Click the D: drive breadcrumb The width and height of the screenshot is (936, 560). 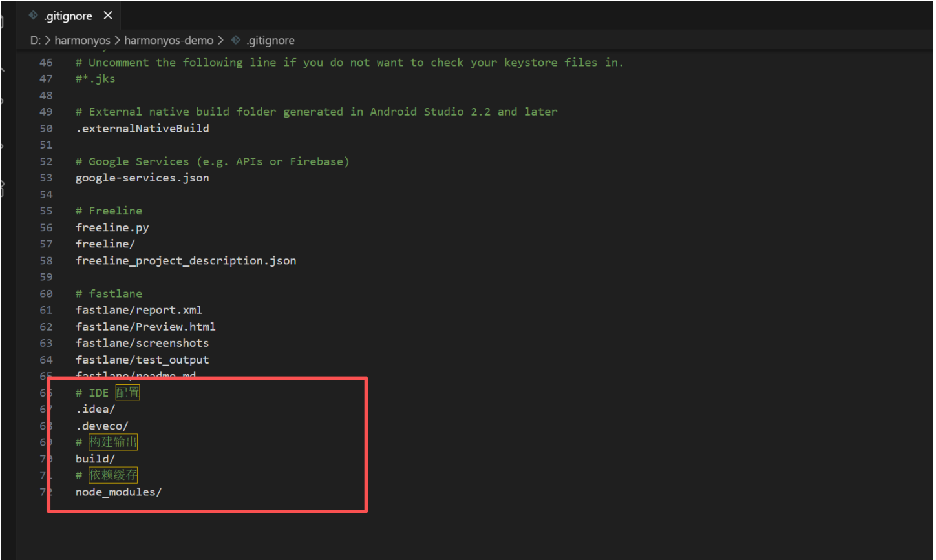click(x=36, y=40)
